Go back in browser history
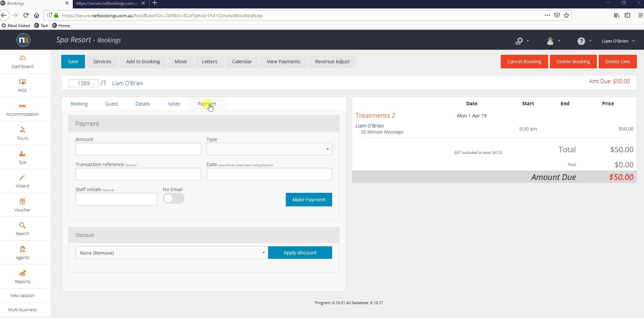644x318 pixels. click(4, 15)
